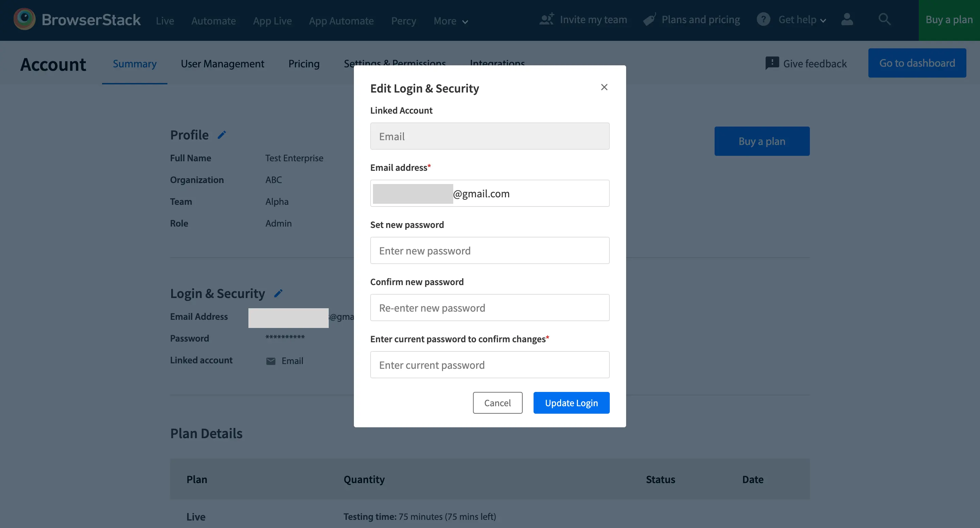
Task: Cancel the Edit Login & Security dialog
Action: click(497, 402)
